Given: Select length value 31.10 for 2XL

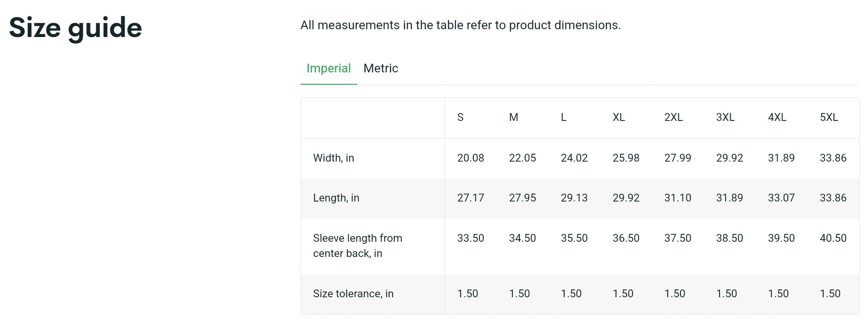Looking at the screenshot, I should pos(678,198).
